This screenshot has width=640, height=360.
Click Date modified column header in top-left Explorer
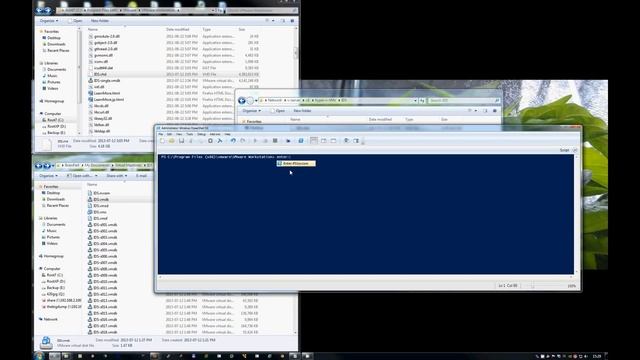coord(178,29)
